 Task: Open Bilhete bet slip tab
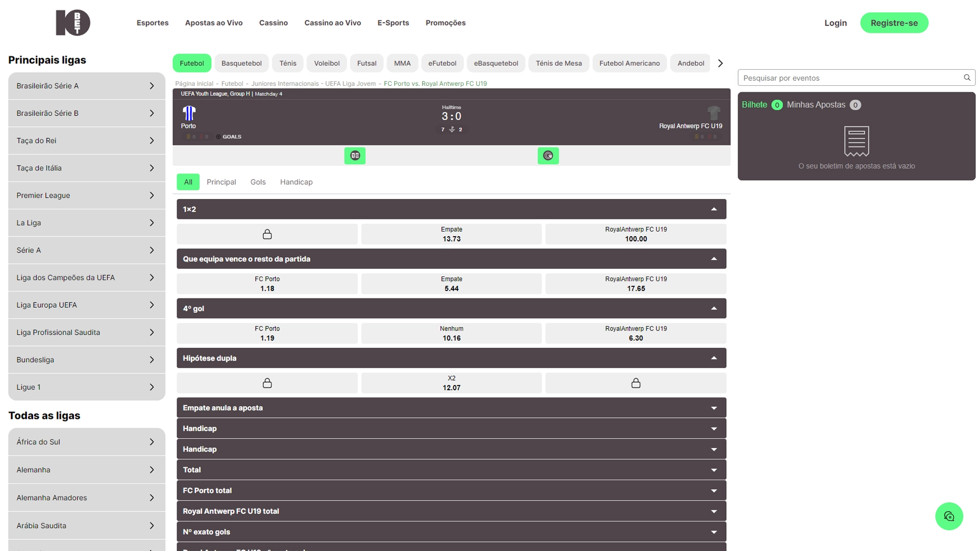[x=762, y=105]
